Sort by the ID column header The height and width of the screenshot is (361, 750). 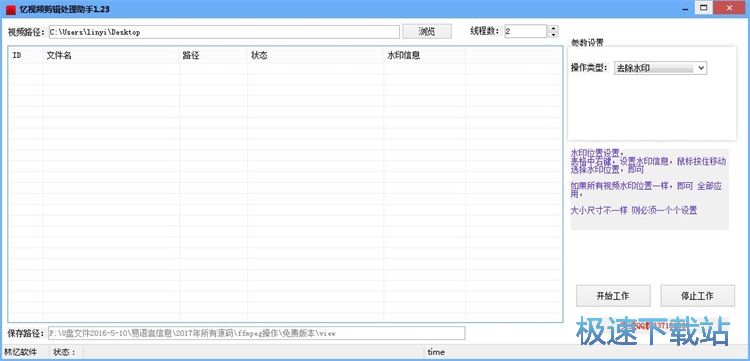pos(26,55)
